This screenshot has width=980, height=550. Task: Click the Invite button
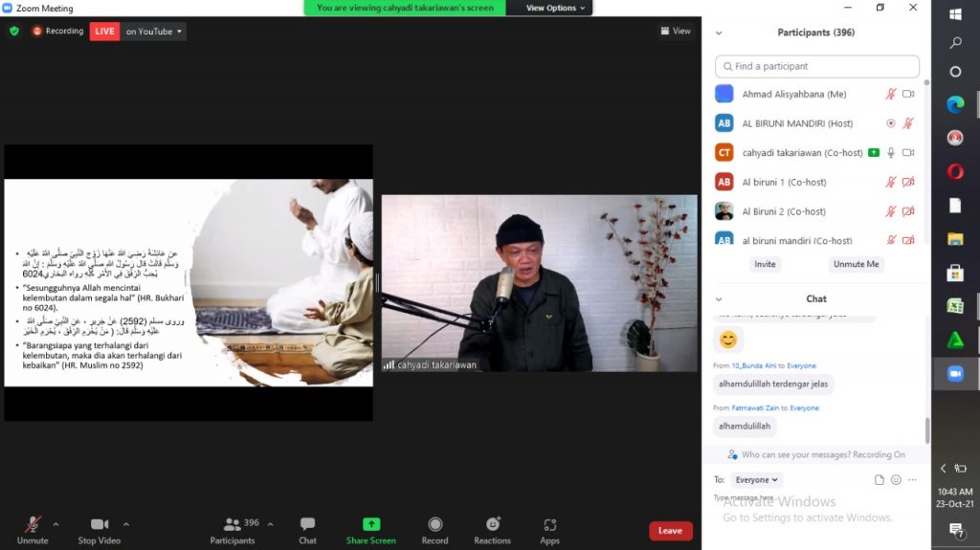[x=765, y=264]
